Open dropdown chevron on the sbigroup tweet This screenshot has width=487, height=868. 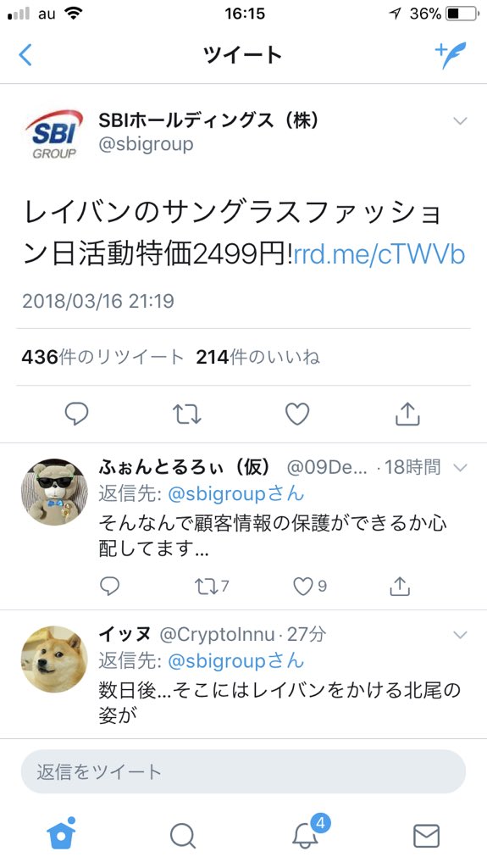pyautogui.click(x=460, y=120)
